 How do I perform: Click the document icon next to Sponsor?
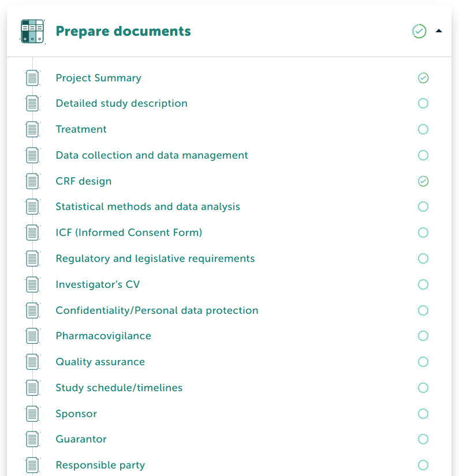(32, 414)
